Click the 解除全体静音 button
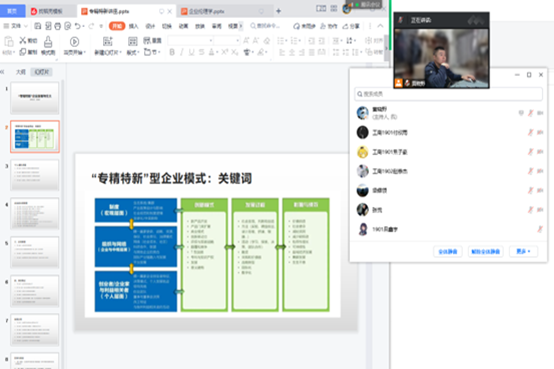 click(x=485, y=251)
